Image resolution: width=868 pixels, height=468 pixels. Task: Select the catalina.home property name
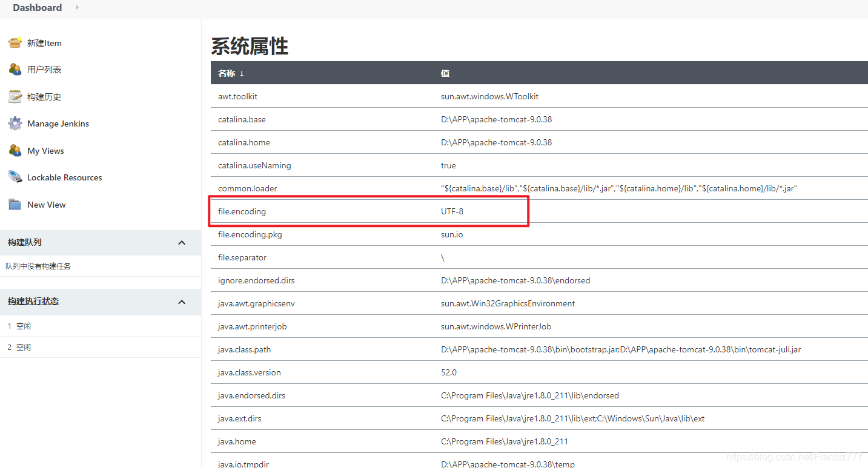[x=244, y=142]
